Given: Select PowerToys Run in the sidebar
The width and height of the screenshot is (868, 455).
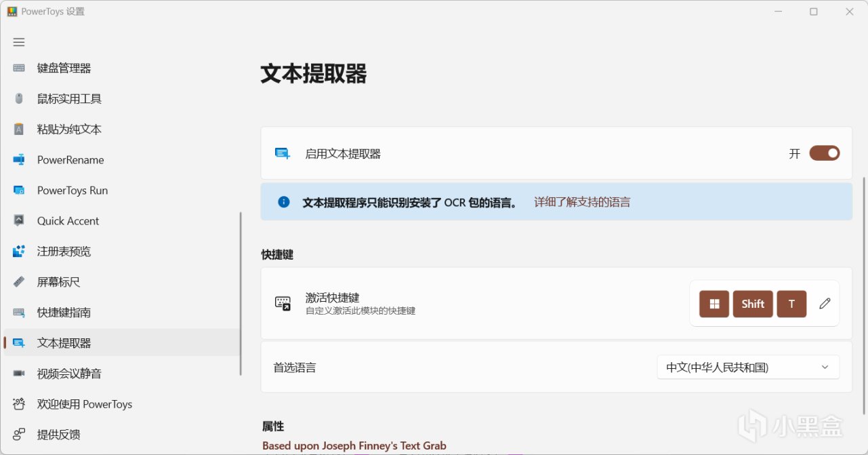Looking at the screenshot, I should pos(122,191).
